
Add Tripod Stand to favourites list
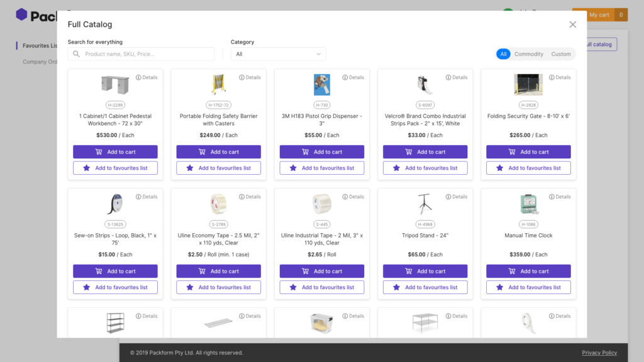click(425, 287)
